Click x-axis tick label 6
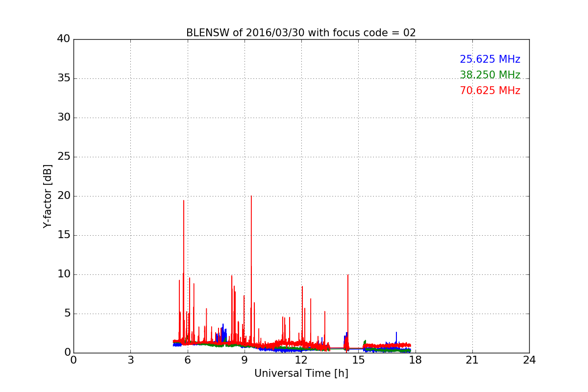The width and height of the screenshot is (588, 392). (188, 360)
